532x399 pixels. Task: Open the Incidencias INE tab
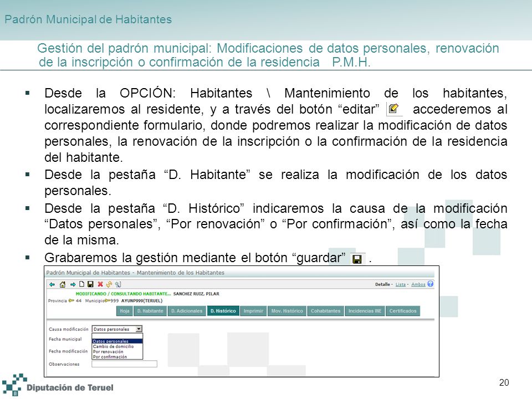[x=365, y=311]
